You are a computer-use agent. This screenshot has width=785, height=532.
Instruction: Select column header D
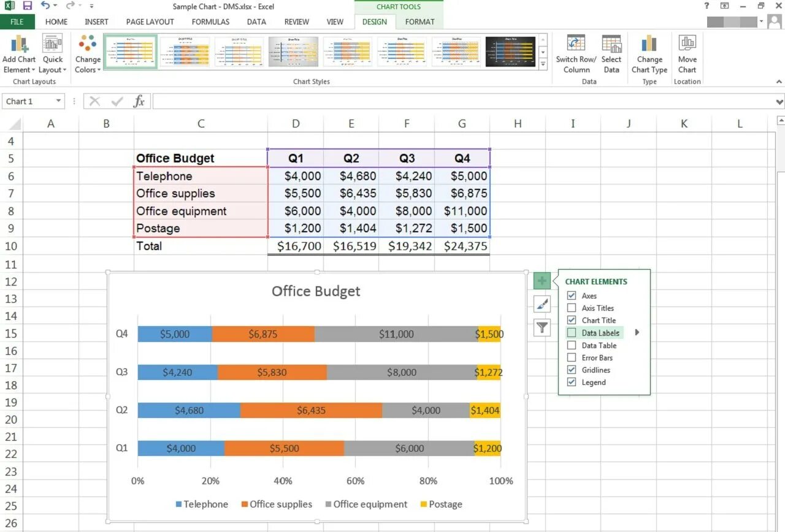click(x=296, y=124)
